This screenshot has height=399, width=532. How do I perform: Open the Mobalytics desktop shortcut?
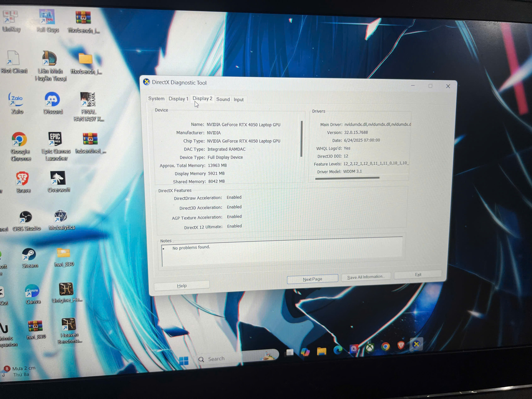(x=61, y=216)
